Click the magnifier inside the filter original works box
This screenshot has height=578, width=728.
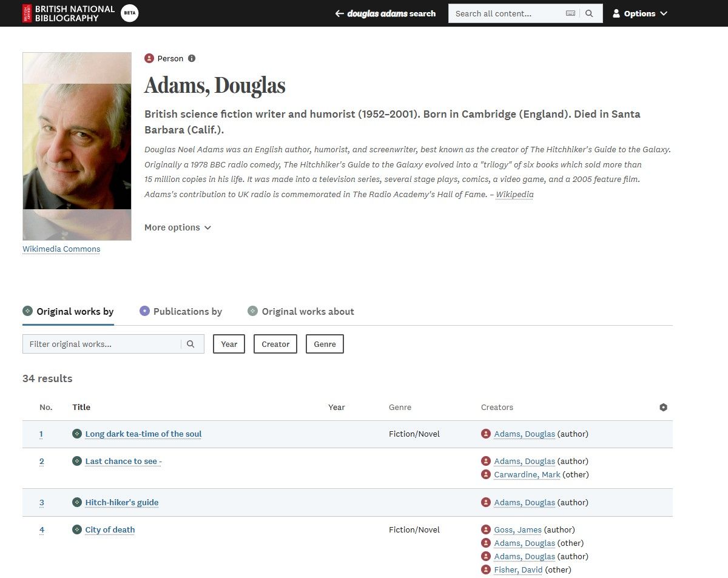click(x=191, y=343)
